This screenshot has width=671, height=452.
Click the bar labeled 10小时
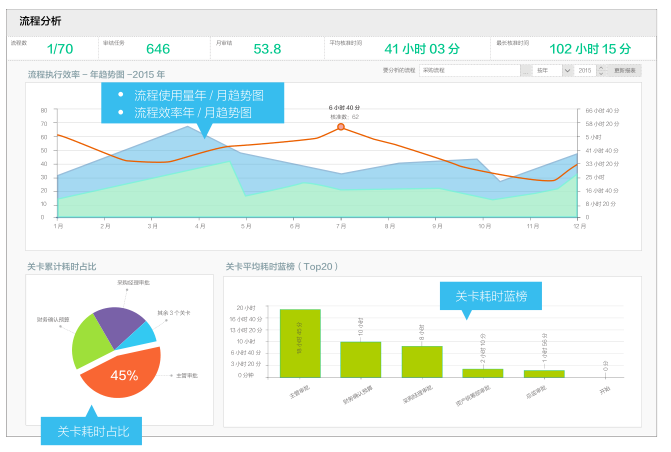pyautogui.click(x=360, y=360)
